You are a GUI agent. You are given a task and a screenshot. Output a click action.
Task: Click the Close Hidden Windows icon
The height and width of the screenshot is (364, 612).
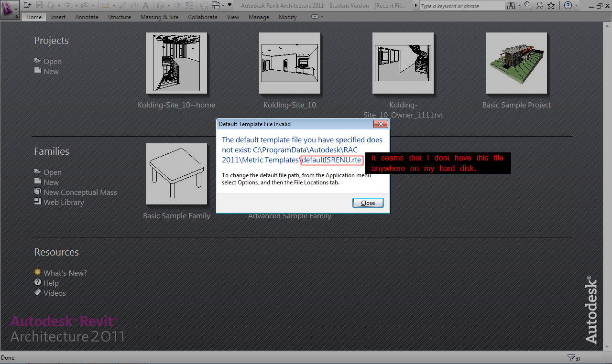pyautogui.click(x=204, y=5)
